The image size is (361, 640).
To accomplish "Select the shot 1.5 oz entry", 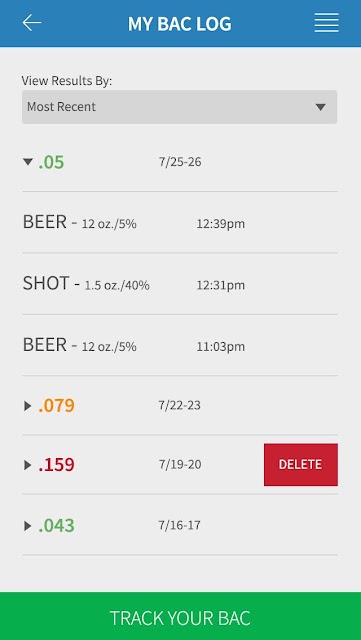I will 180,284.
